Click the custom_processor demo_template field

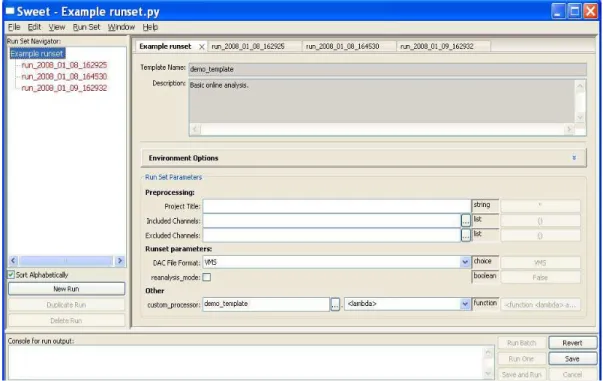[x=266, y=304]
